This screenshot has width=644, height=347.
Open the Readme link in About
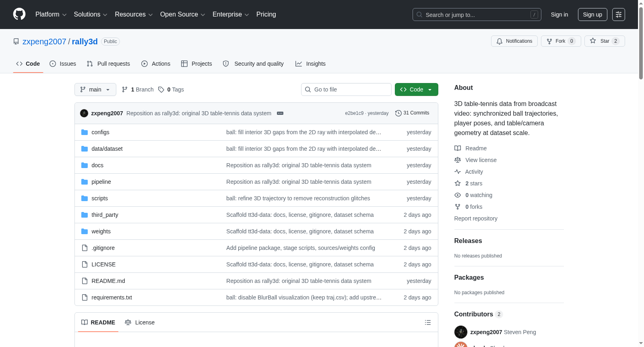point(471,148)
